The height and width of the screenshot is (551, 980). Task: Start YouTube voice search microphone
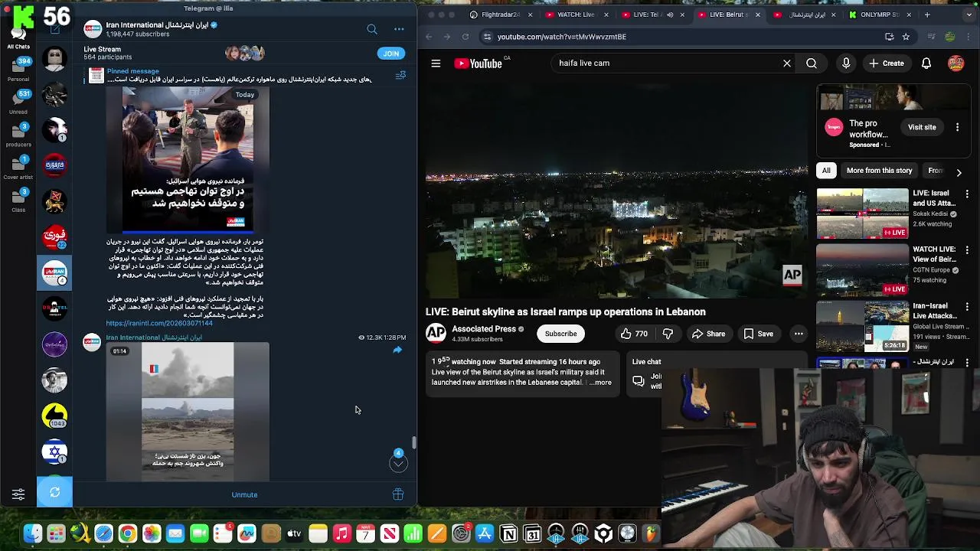846,64
